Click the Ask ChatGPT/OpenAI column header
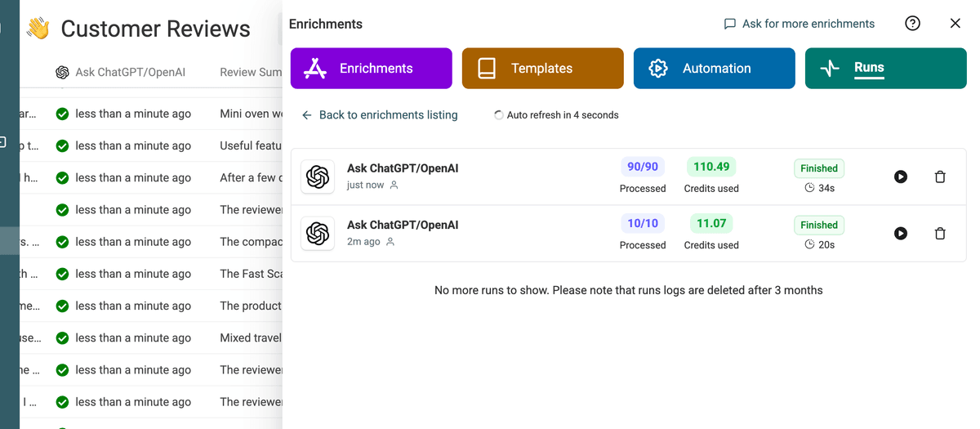980x429 pixels. [121, 72]
